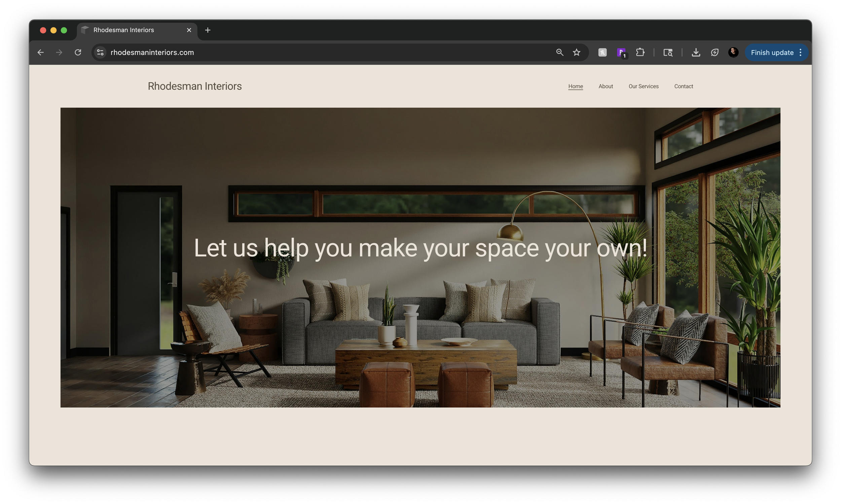The height and width of the screenshot is (504, 841).
Task: Click the zoom out magnifier icon
Action: pos(560,52)
